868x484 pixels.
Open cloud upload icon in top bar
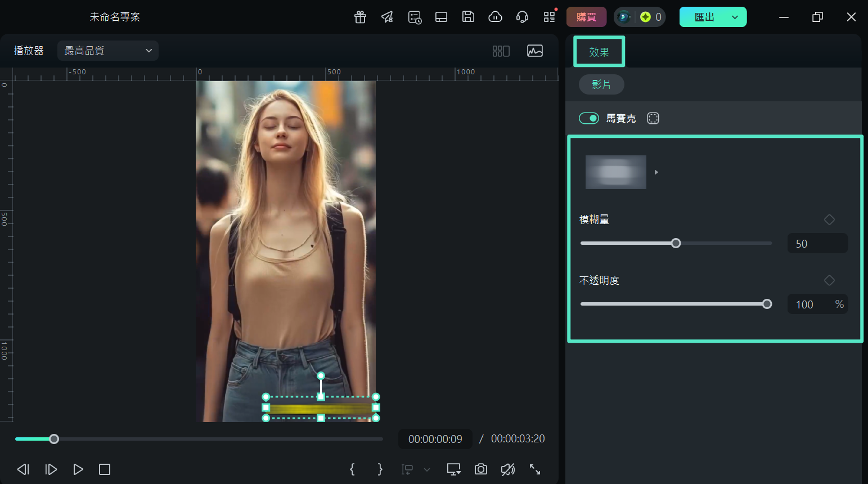tap(495, 17)
